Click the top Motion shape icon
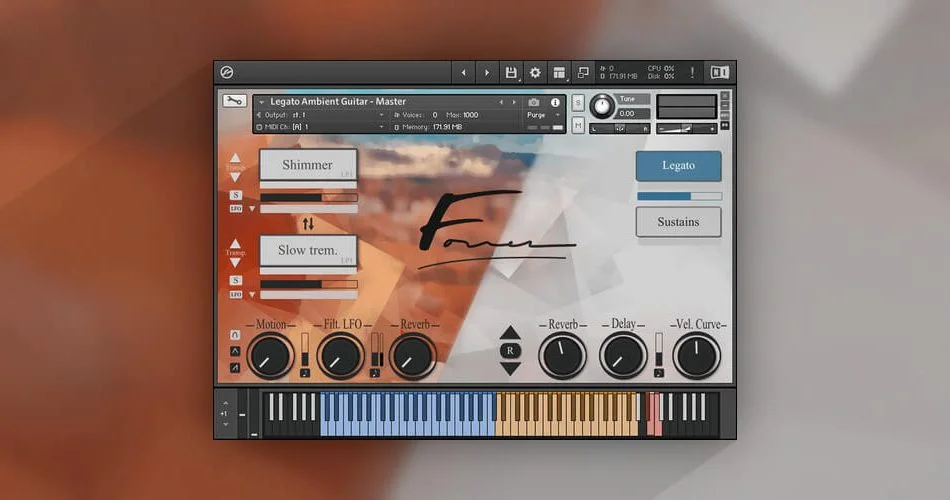 pos(235,335)
